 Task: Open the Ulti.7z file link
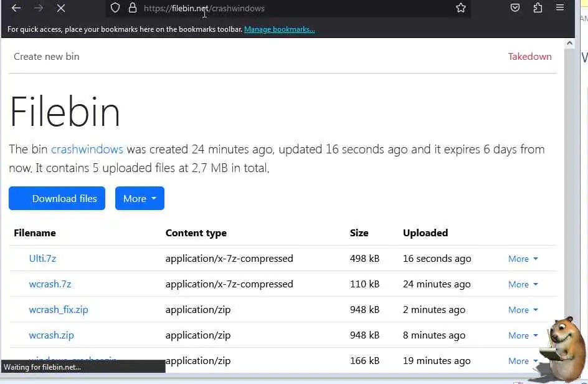click(x=42, y=258)
